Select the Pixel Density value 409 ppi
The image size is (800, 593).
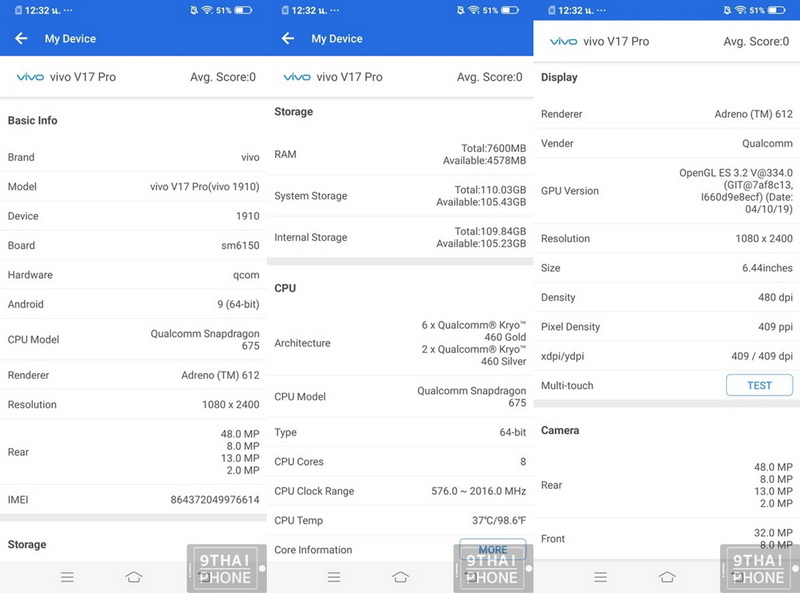(x=776, y=327)
